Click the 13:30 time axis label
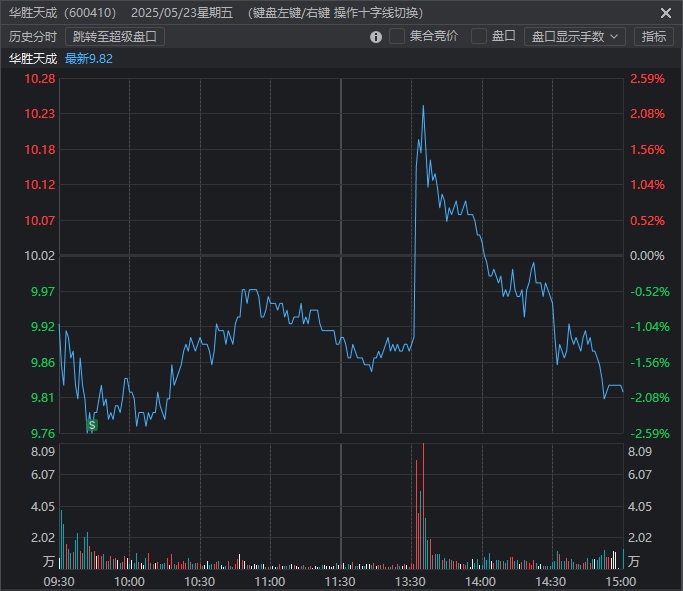Viewport: 683px width, 591px height. point(411,581)
